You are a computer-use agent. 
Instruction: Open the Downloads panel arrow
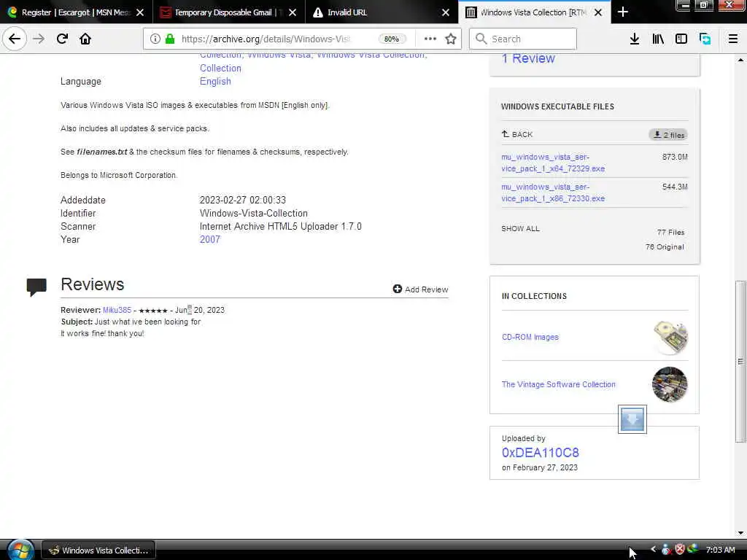tap(634, 39)
